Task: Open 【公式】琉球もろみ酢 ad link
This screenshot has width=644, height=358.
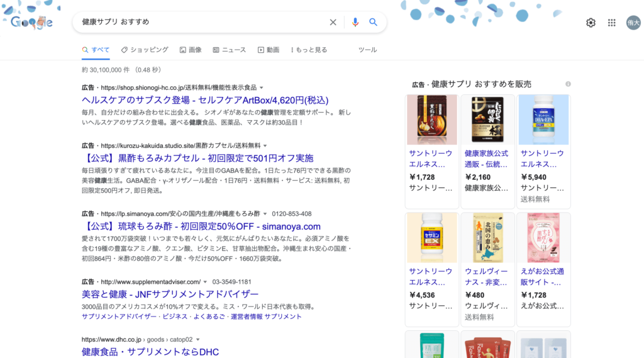Action: [x=201, y=226]
